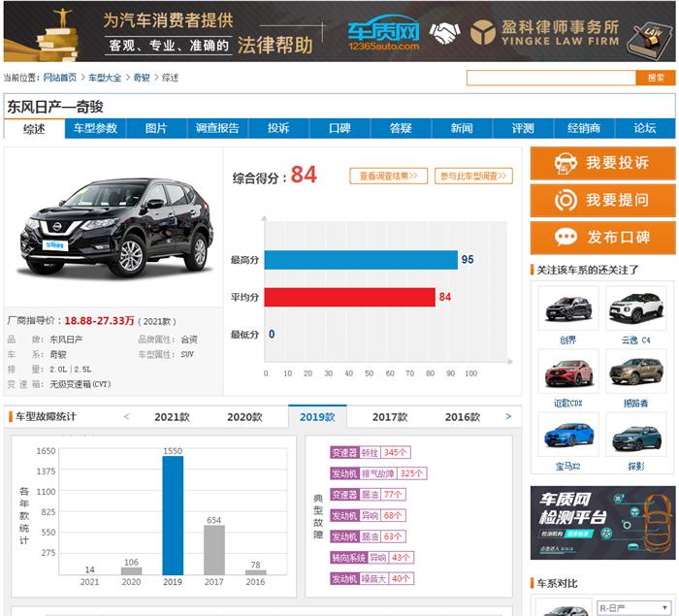
Task: Click fault tag 发动机 噪音大 40个
Action: (x=372, y=579)
